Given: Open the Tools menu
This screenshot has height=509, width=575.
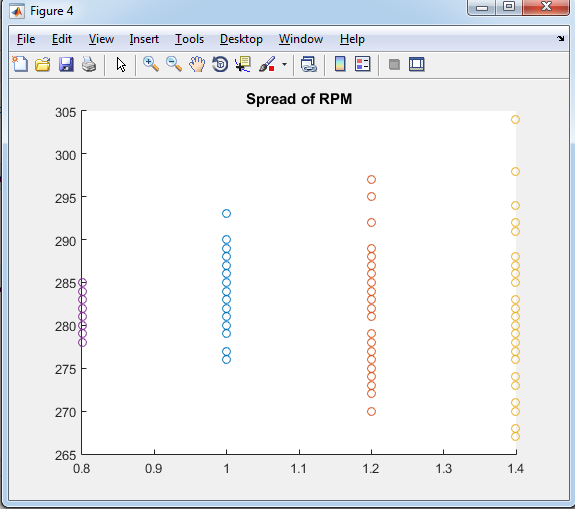Looking at the screenshot, I should [189, 39].
